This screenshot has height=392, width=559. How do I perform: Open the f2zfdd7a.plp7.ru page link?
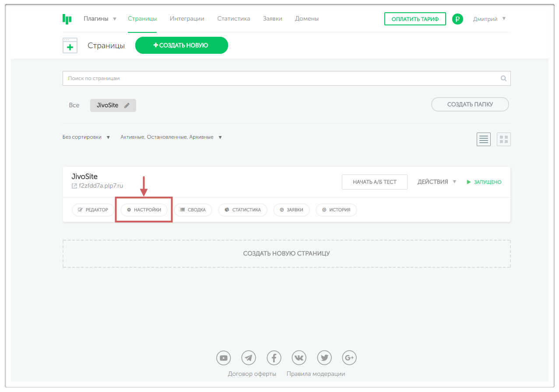[101, 186]
